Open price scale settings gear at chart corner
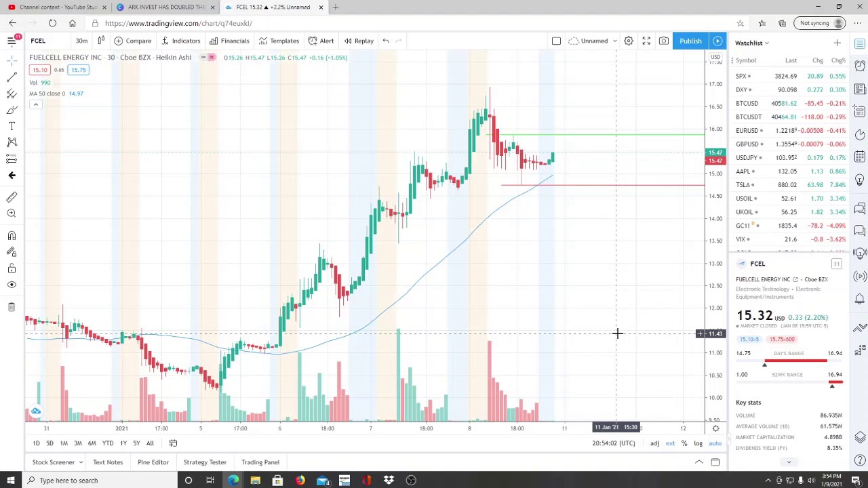 [715, 428]
